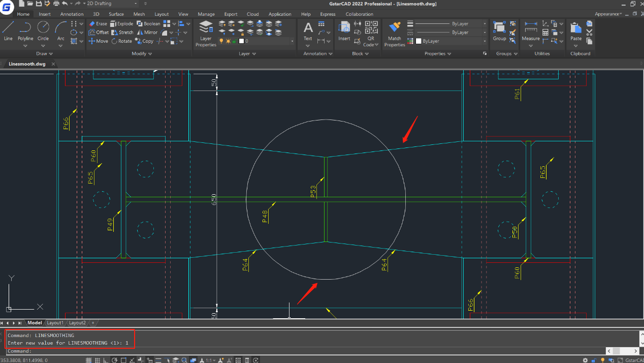Click the quick calculator icon in Utilities

[x=545, y=32]
